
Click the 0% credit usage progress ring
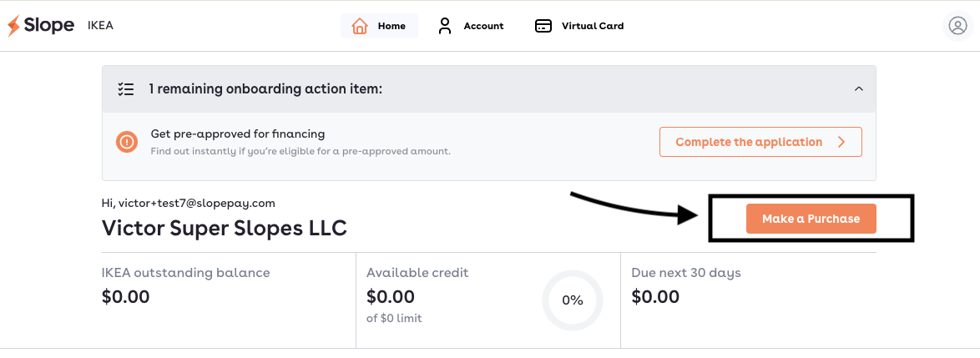[x=572, y=300]
